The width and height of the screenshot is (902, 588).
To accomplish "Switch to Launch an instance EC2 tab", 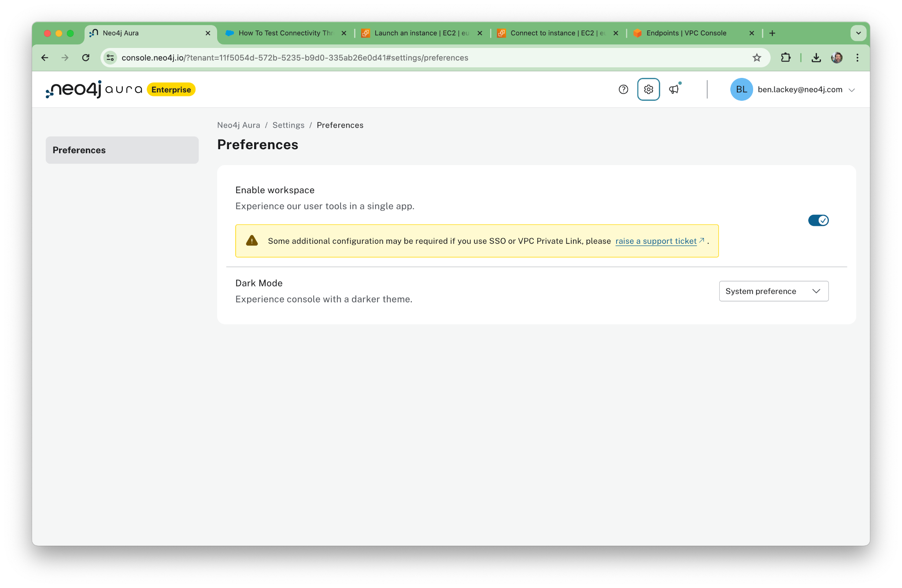I will click(x=421, y=33).
